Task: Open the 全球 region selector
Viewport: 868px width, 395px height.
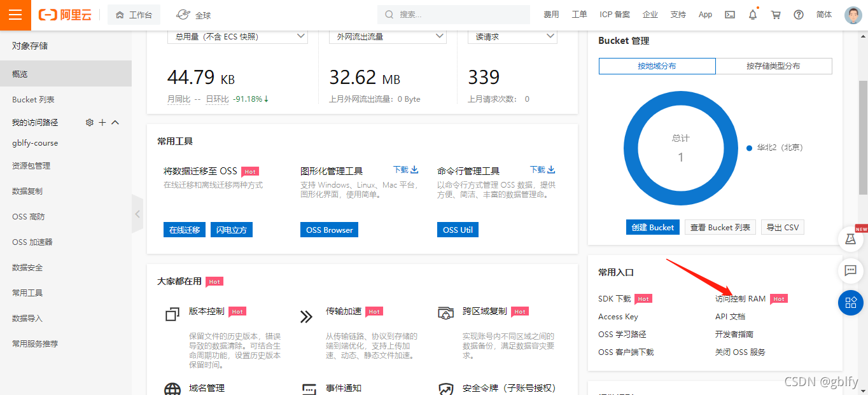Action: (x=193, y=15)
